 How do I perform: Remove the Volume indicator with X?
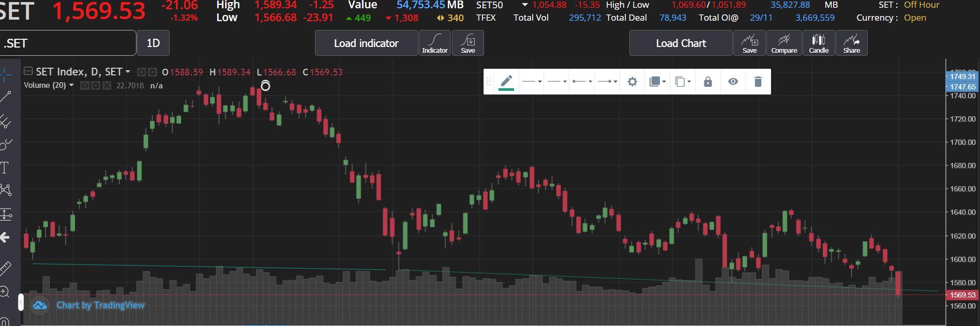pyautogui.click(x=107, y=86)
